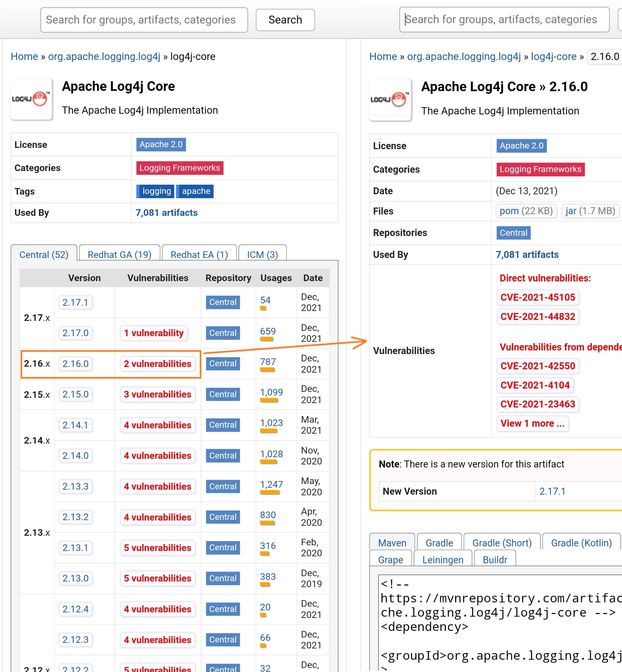The height and width of the screenshot is (672, 622).
Task: Switch to Central (52) tab
Action: point(44,255)
